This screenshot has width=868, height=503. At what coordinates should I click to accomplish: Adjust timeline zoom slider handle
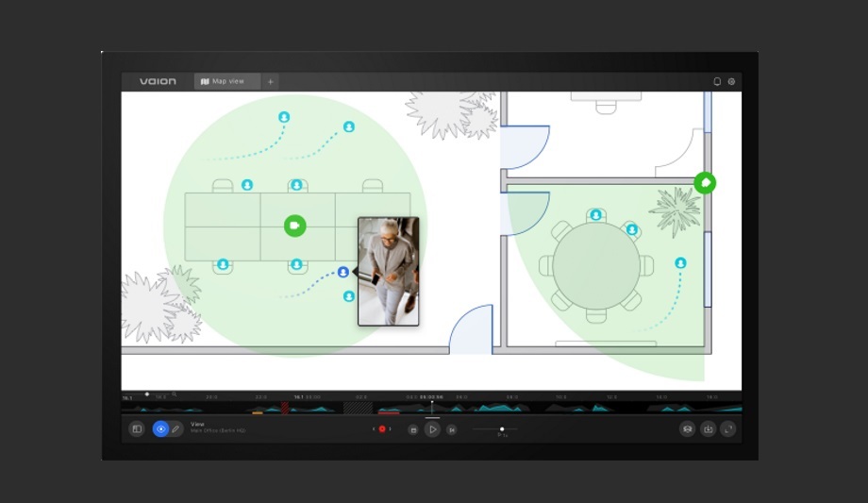coord(146,394)
